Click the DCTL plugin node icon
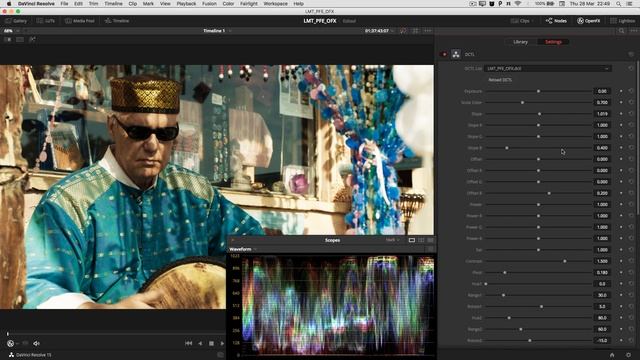The height and width of the screenshot is (360, 640). (x=456, y=54)
